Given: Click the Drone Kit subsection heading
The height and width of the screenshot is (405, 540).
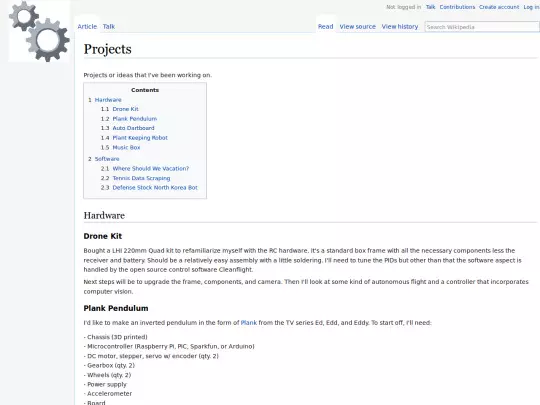Looking at the screenshot, I should coord(103,236).
